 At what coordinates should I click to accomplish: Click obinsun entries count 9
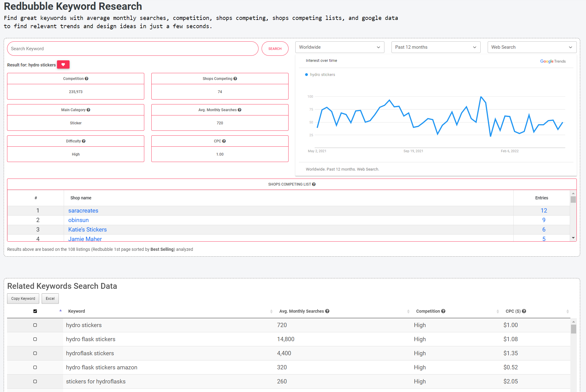pyautogui.click(x=544, y=220)
